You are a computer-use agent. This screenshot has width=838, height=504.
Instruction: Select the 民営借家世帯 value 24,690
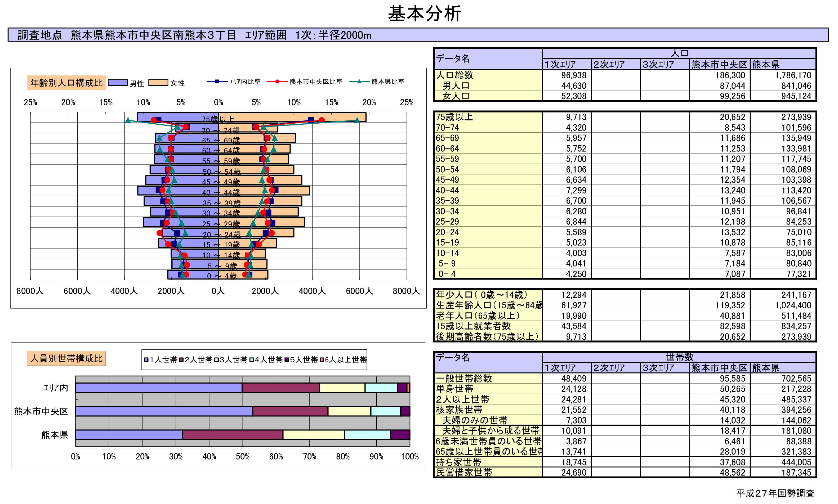(x=567, y=472)
